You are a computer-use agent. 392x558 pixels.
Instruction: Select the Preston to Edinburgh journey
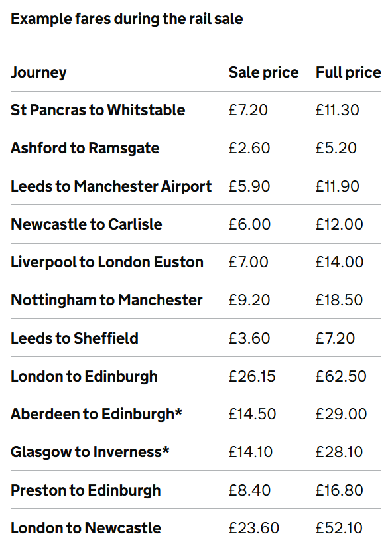coord(86,490)
